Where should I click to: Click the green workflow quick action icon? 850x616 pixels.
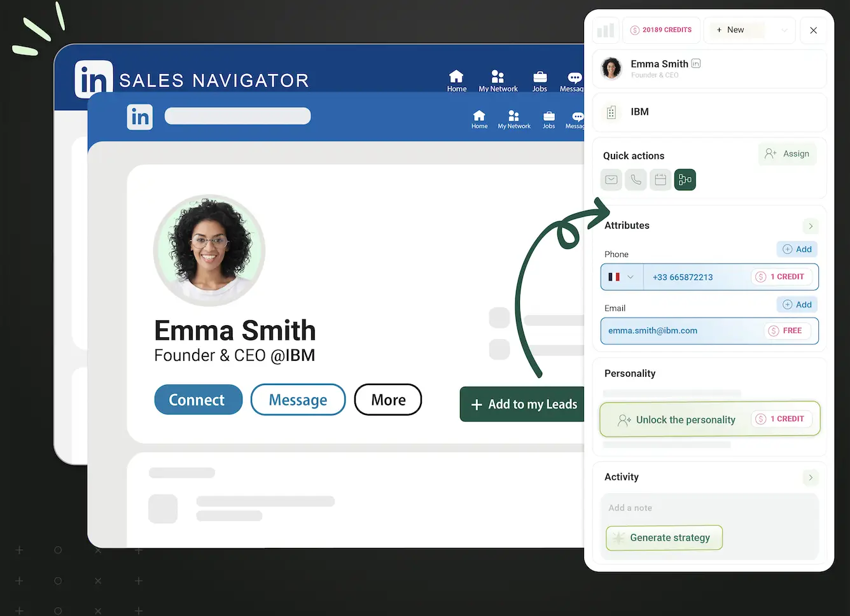[685, 179]
